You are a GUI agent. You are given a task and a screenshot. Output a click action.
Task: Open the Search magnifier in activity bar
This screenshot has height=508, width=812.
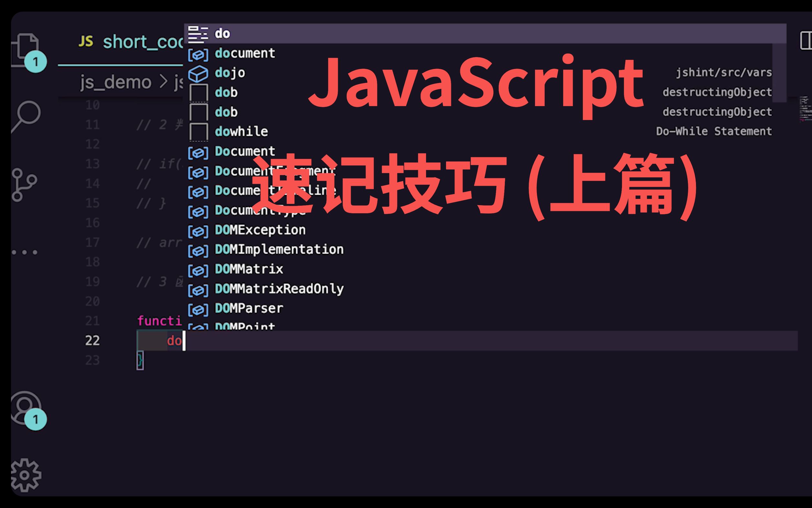coord(26,116)
